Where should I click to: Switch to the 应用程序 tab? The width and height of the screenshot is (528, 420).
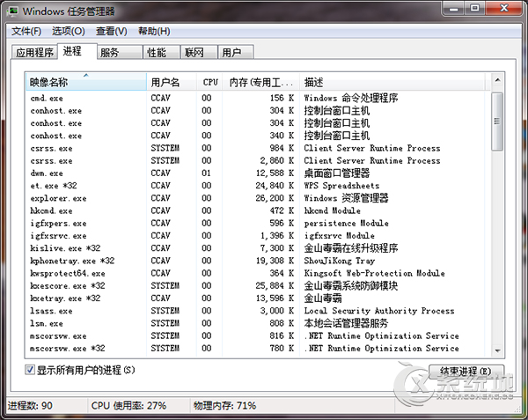(x=34, y=53)
